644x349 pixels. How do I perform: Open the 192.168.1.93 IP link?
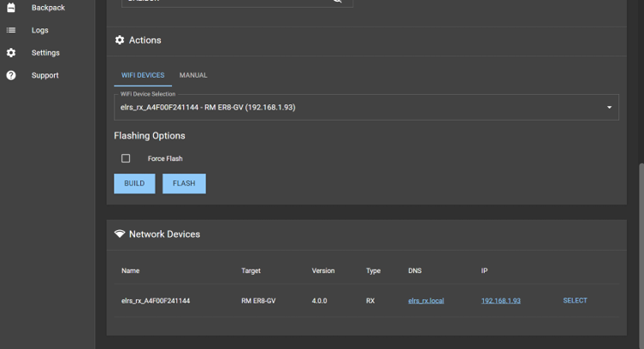(x=501, y=300)
